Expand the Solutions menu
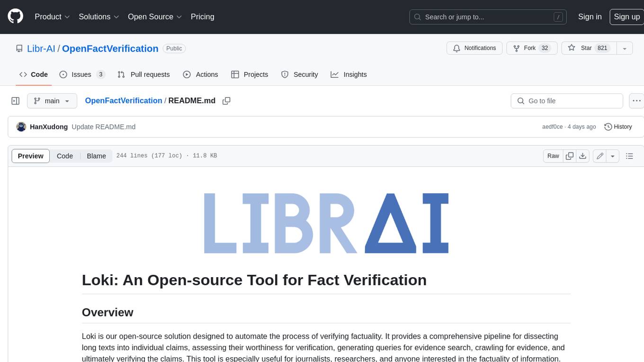 (98, 17)
